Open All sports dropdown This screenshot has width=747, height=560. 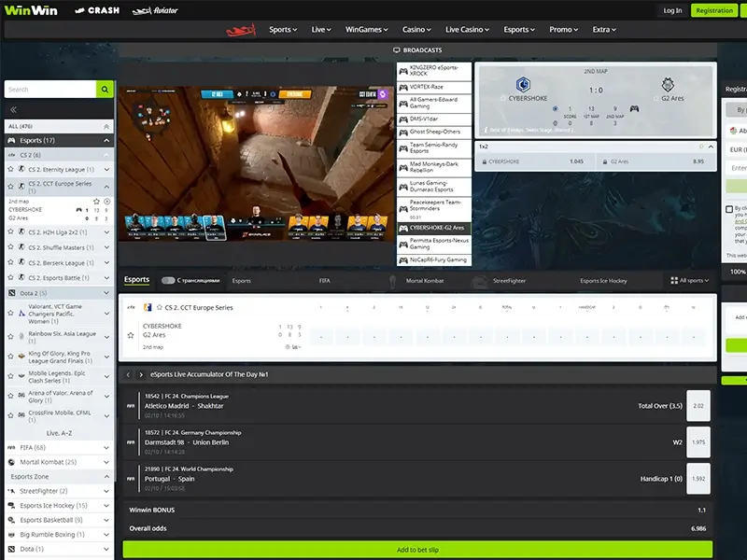coord(689,281)
